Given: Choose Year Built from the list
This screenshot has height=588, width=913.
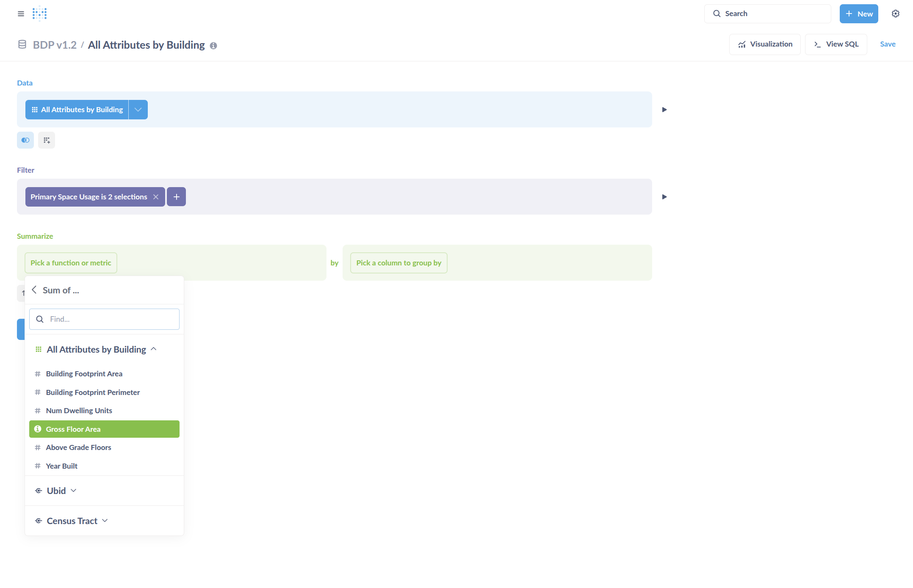Looking at the screenshot, I should coord(62,466).
